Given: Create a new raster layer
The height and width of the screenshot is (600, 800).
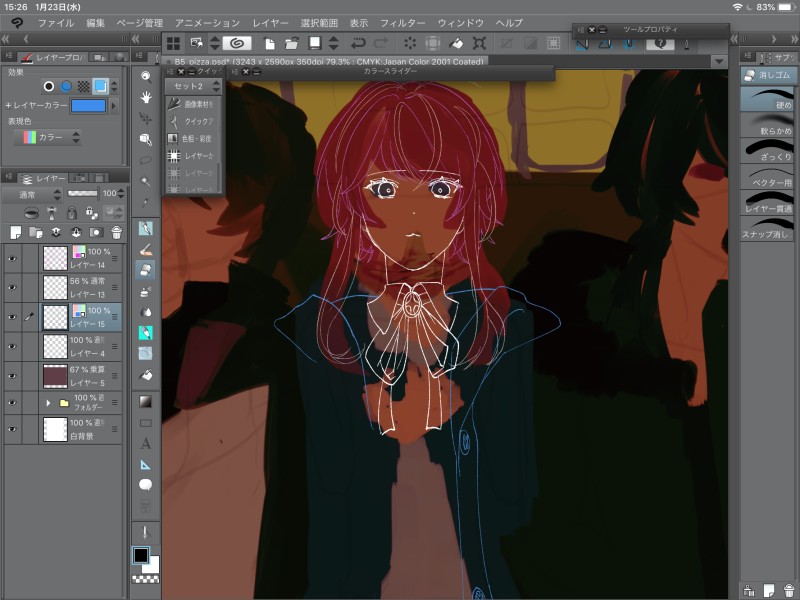Looking at the screenshot, I should click(16, 233).
